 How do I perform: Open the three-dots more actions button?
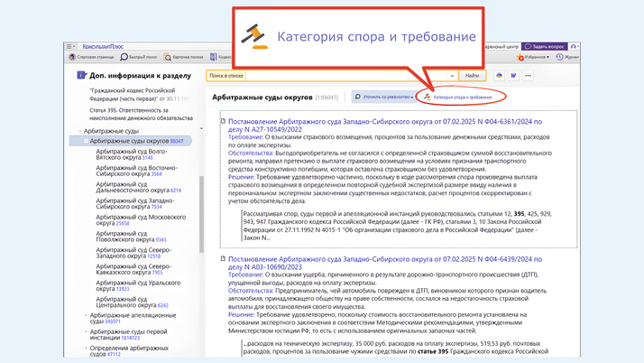coord(529,76)
